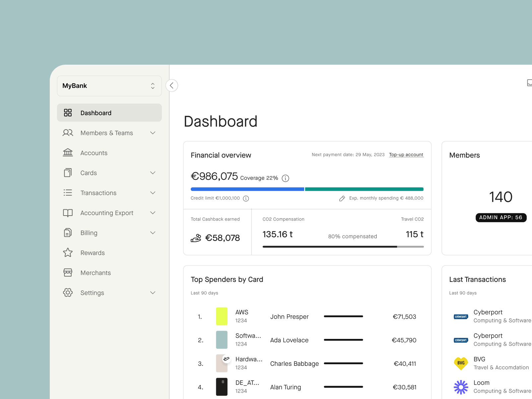Image resolution: width=532 pixels, height=399 pixels.
Task: Select the Rewards star icon
Action: click(x=68, y=252)
